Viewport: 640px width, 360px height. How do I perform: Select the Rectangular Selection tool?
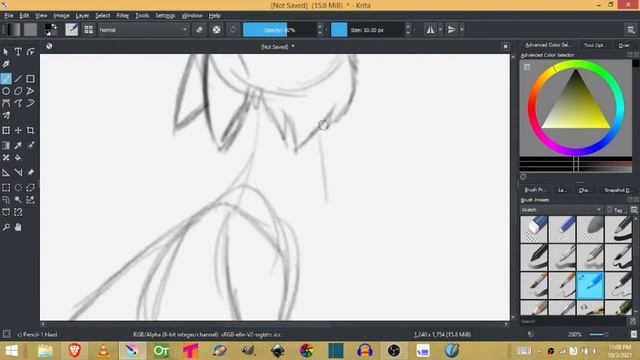(6, 188)
